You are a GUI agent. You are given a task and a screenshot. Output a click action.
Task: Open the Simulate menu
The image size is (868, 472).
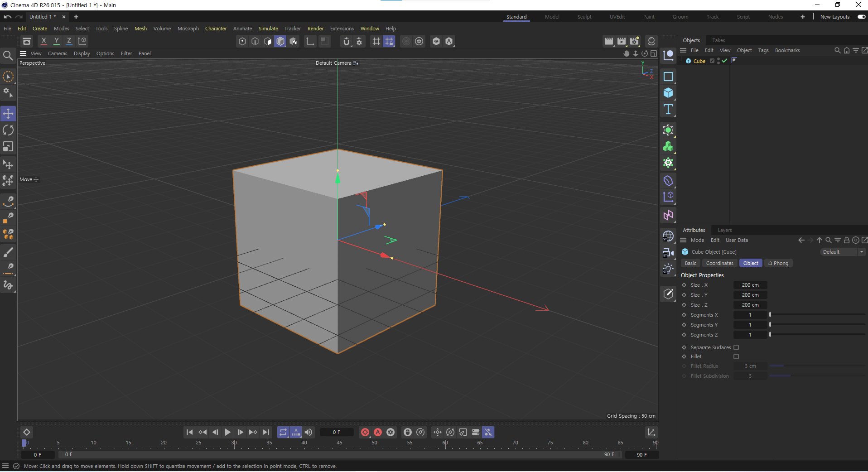pos(268,29)
